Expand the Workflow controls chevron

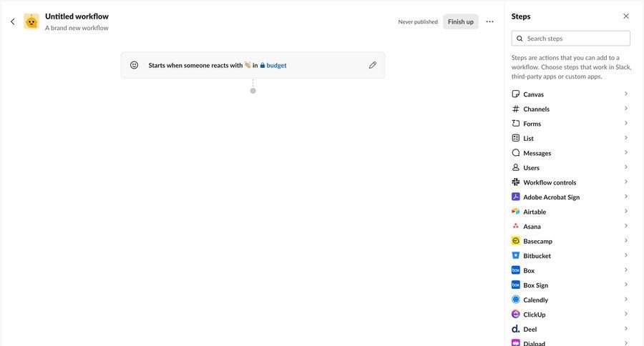point(625,182)
